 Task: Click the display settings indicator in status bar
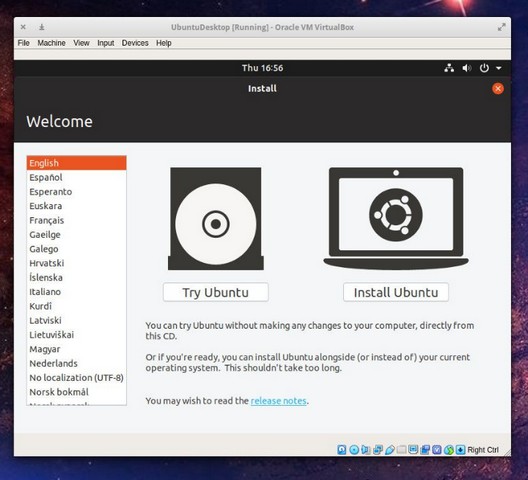point(413,450)
